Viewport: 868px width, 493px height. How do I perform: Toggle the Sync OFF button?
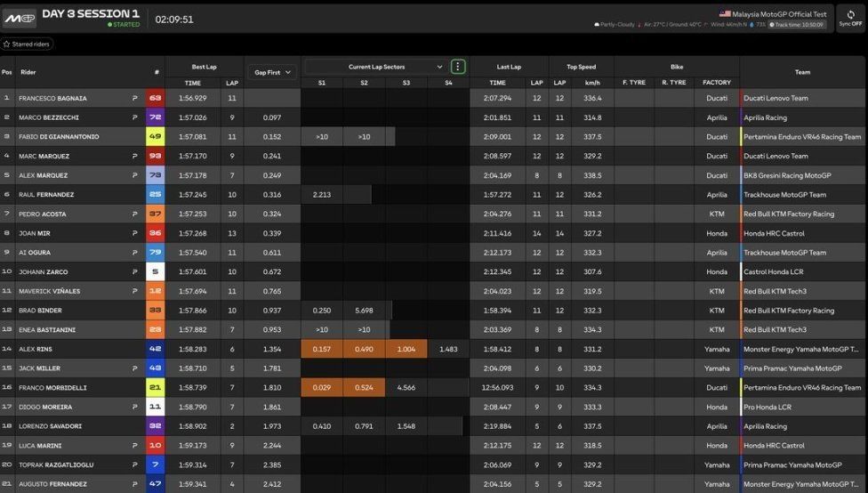point(850,19)
